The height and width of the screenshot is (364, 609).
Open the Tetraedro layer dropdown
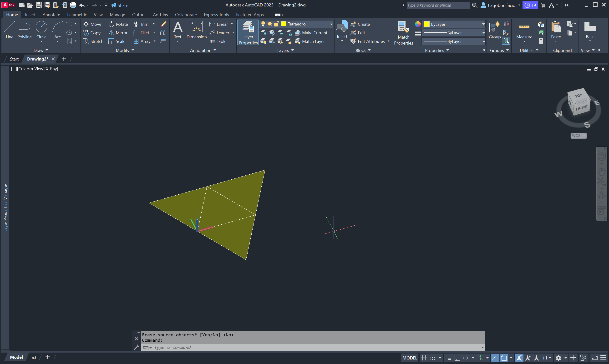(331, 24)
